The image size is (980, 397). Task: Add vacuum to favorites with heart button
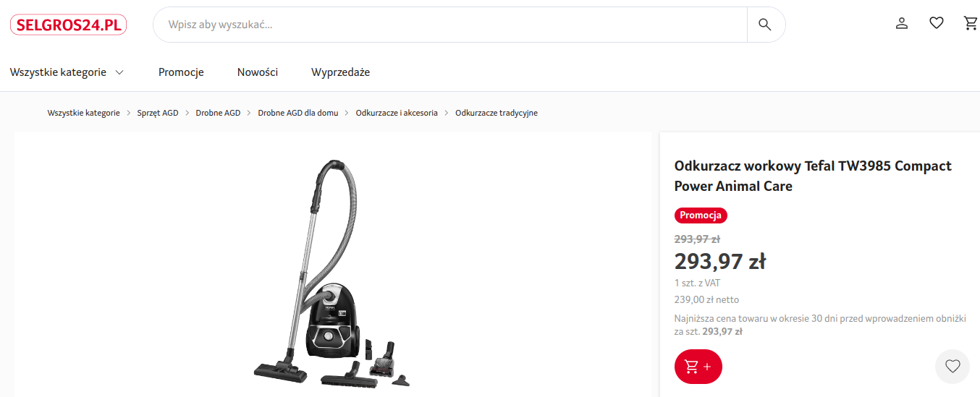pyautogui.click(x=952, y=367)
